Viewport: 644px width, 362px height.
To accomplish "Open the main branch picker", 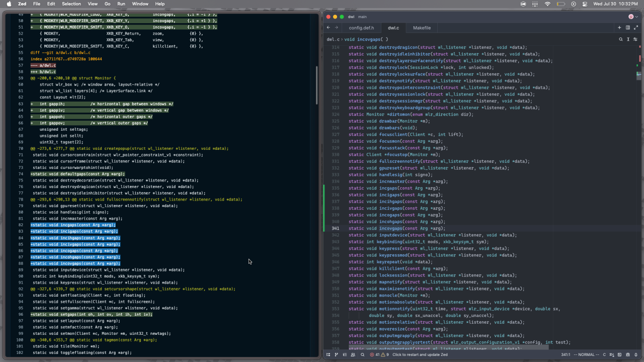I will tap(362, 17).
